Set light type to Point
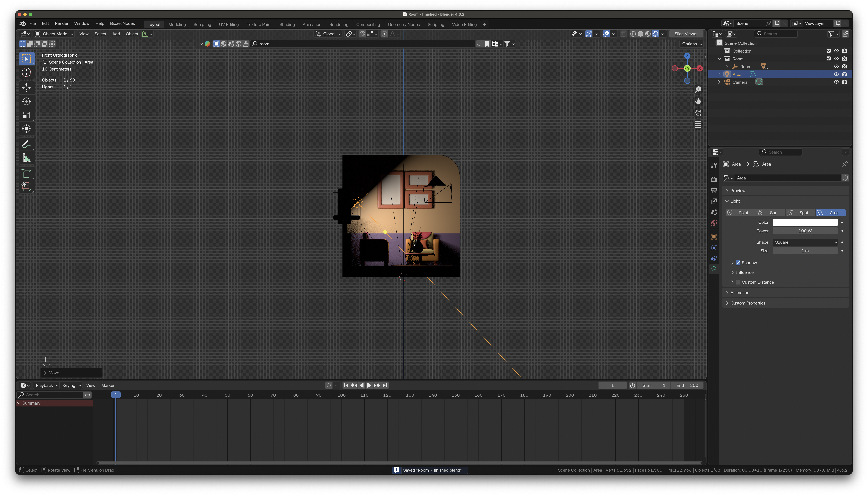Screen dimensions: 868x495 [740, 213]
